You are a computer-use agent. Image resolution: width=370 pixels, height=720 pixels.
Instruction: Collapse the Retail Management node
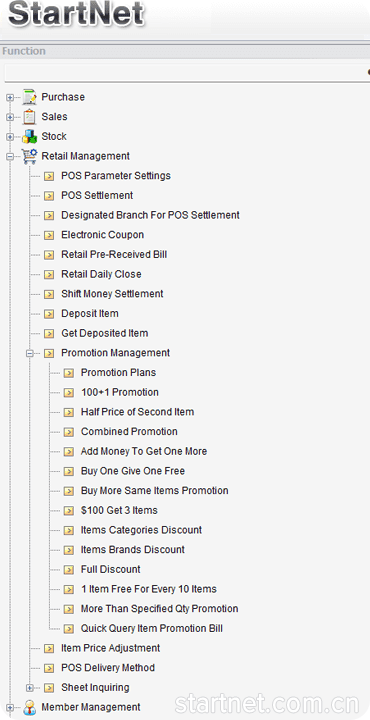pyautogui.click(x=10, y=157)
